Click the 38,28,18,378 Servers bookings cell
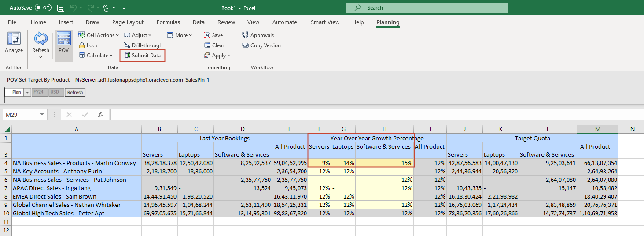This screenshot has height=236, width=644. tap(160, 163)
